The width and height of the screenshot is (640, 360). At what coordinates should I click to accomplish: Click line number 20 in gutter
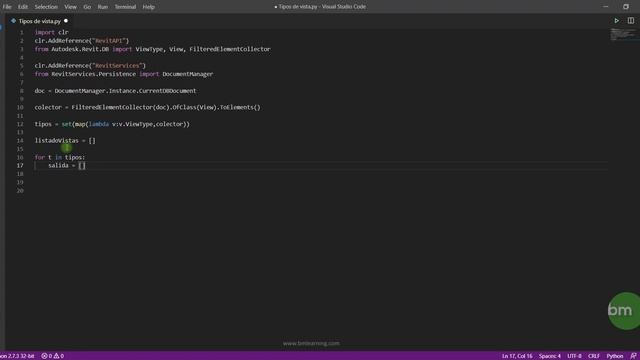point(20,191)
